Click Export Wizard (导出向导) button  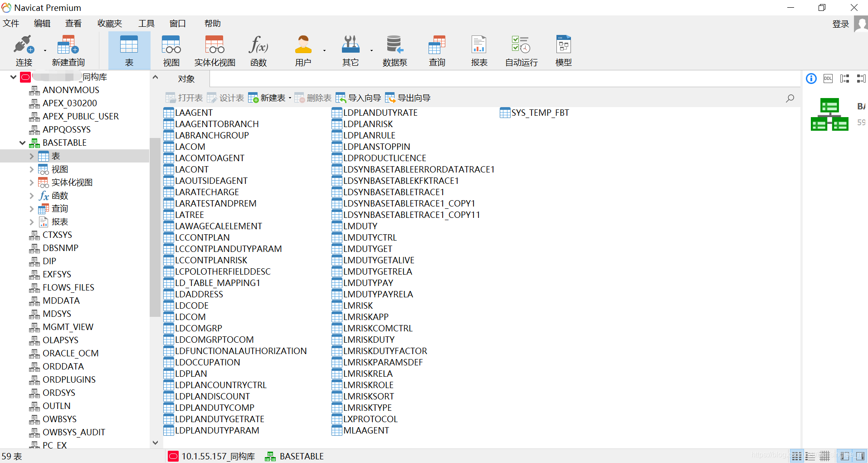pos(408,98)
